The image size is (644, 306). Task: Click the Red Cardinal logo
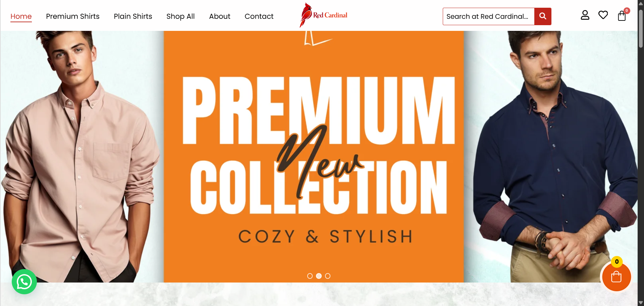click(324, 15)
